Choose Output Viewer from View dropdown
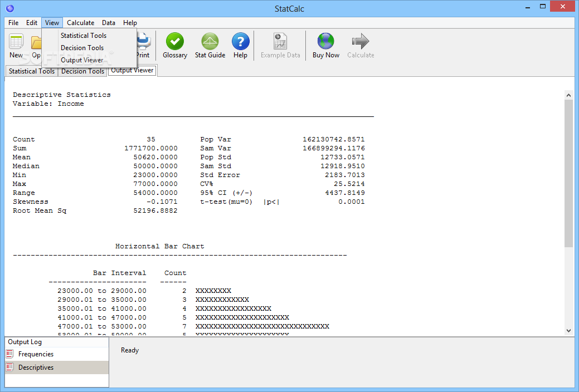Screen dimensions: 579x392 tap(89, 60)
